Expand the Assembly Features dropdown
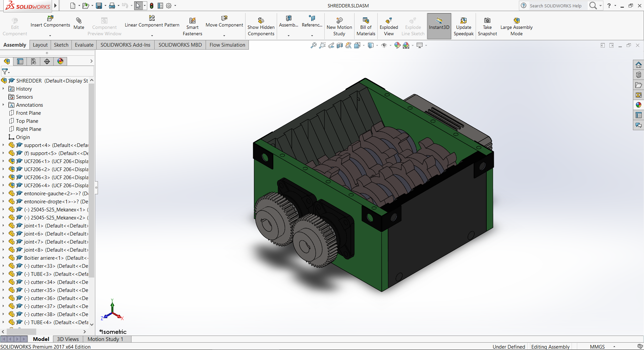This screenshot has width=644, height=350. pos(288,36)
